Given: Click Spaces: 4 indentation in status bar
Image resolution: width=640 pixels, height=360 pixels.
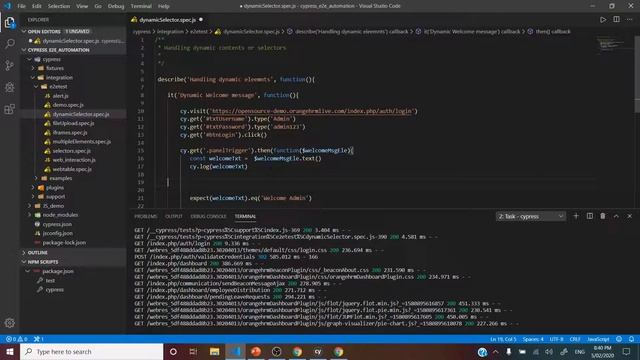Looking at the screenshot, I should 533,339.
